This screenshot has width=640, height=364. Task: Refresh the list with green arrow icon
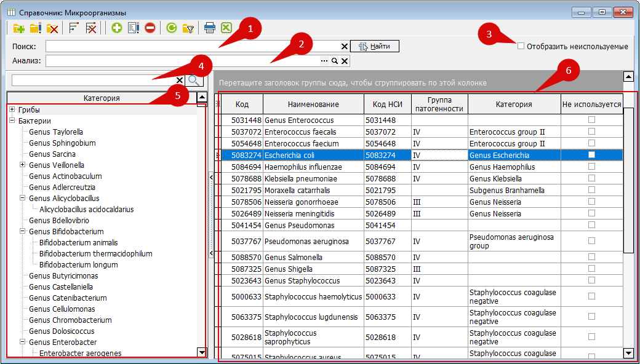tap(172, 28)
